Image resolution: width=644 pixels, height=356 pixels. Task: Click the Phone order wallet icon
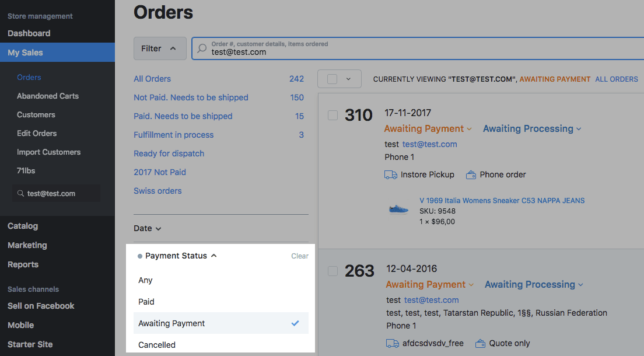click(x=471, y=174)
